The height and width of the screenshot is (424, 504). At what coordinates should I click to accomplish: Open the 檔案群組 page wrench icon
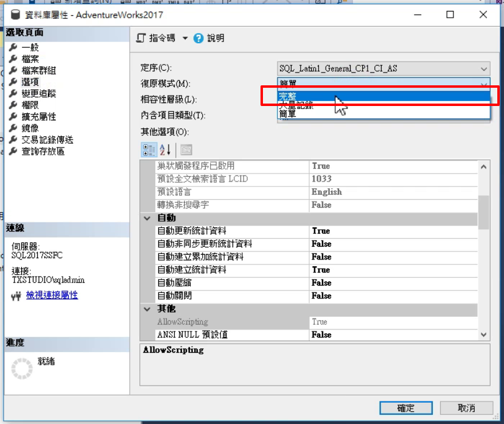13,71
